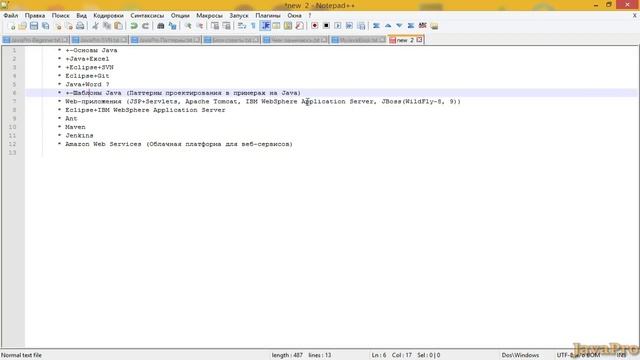Screen dimensions: 640x360
Task: Switch to the first JavaPro Beginner tab
Action: [35, 40]
